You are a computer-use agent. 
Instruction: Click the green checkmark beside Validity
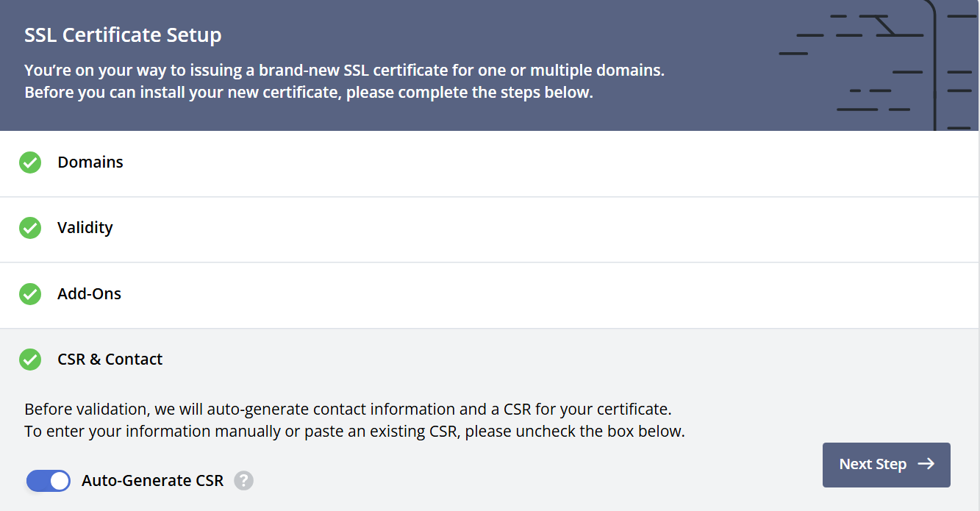[x=30, y=228]
